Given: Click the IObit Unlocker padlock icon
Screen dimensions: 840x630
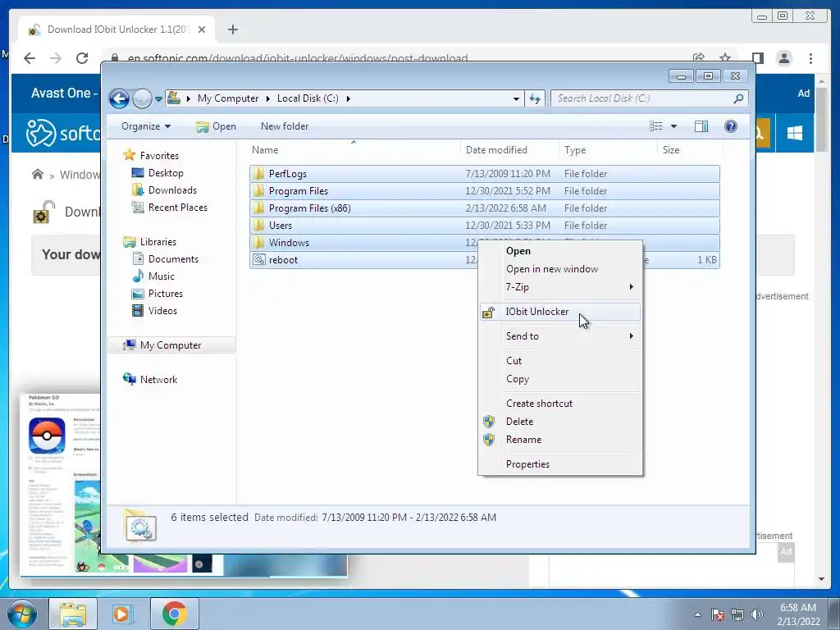Looking at the screenshot, I should [489, 312].
